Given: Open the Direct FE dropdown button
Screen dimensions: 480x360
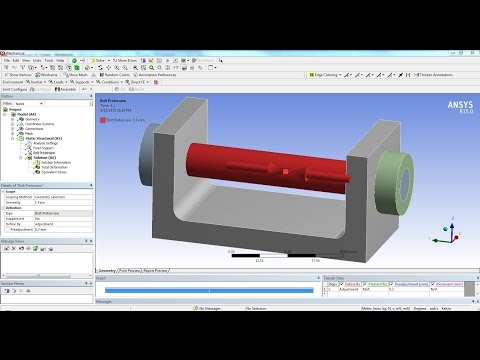Looking at the screenshot, I should 137,82.
